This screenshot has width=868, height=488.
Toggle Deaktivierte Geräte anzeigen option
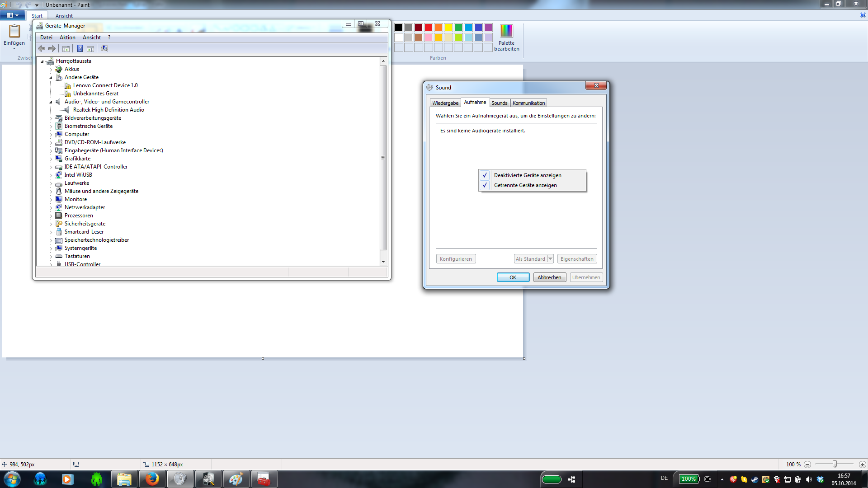coord(527,175)
